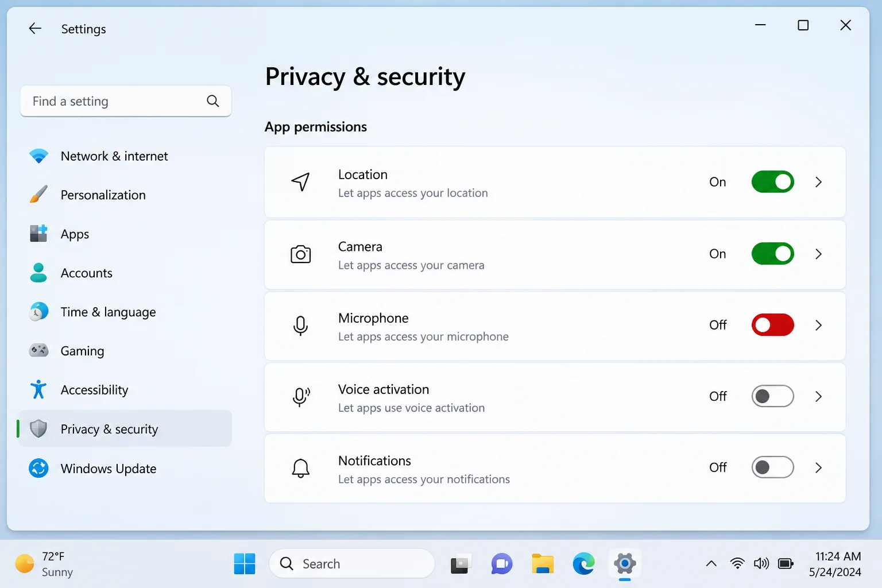Viewport: 882px width, 588px height.
Task: Click the search magnifier in Find a setting
Action: click(x=212, y=101)
